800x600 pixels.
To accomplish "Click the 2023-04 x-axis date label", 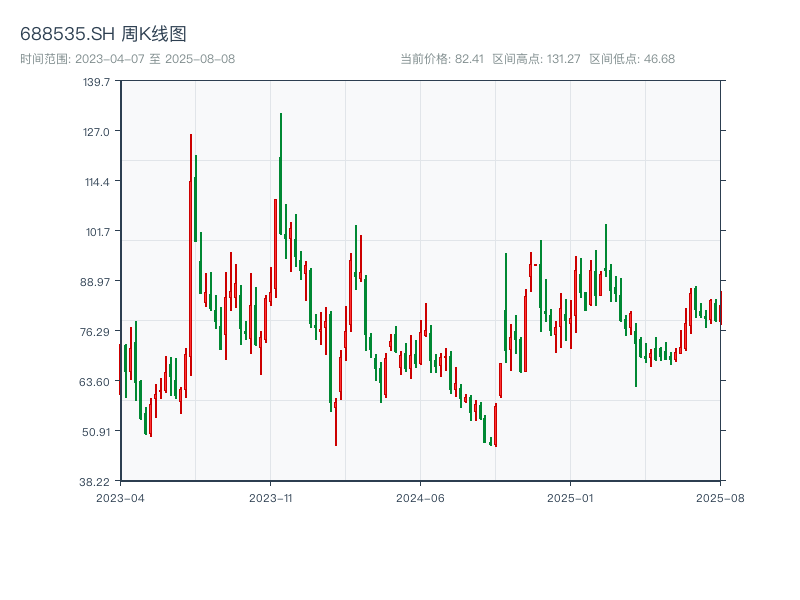I will click(x=120, y=497).
